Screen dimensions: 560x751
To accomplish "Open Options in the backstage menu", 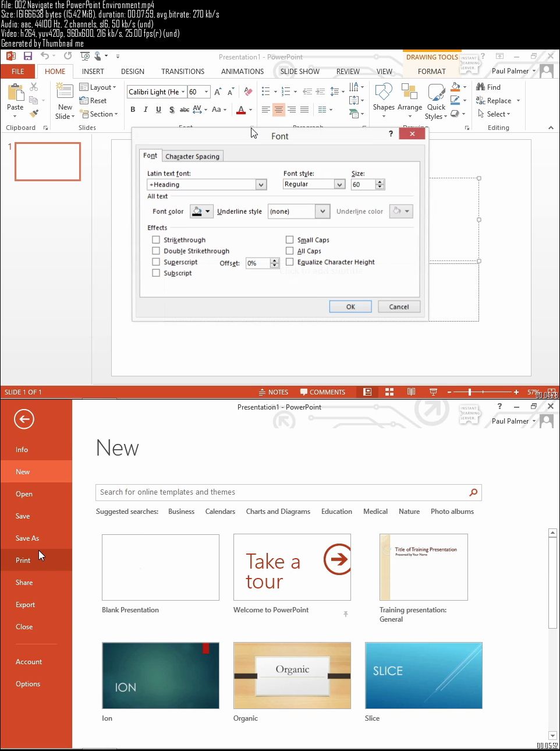I will [36, 683].
